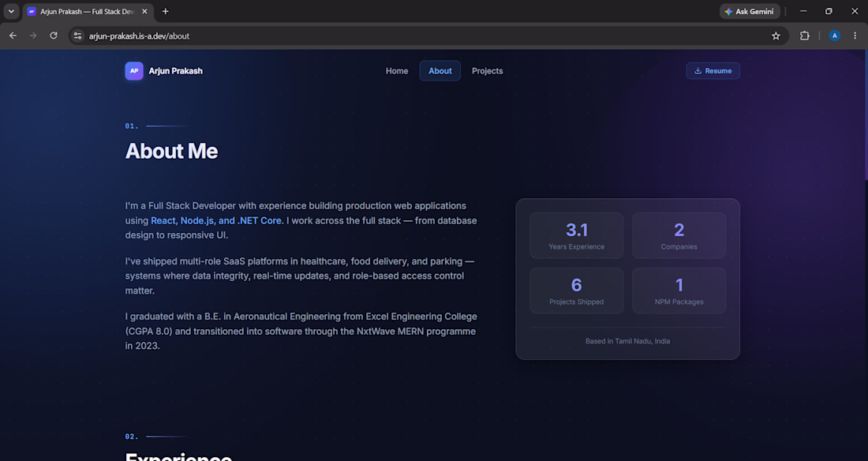The height and width of the screenshot is (461, 868).
Task: Open the Chrome three-dot menu
Action: click(x=855, y=36)
